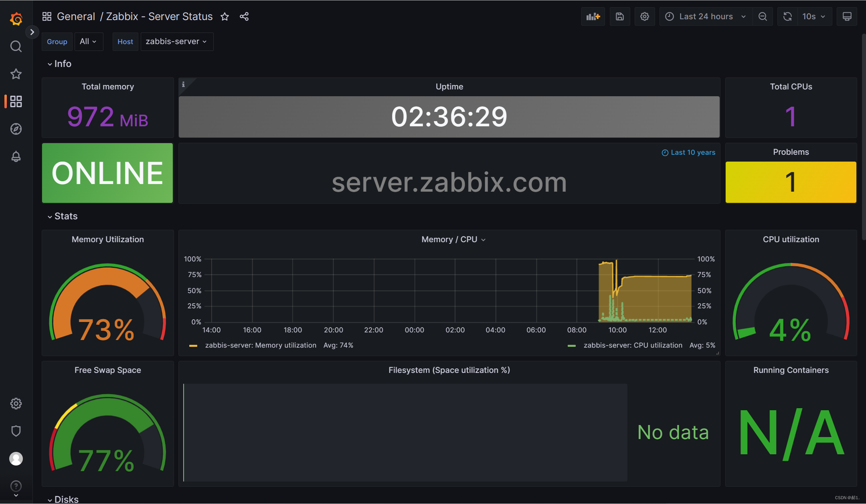The width and height of the screenshot is (866, 504).
Task: Share the dashboard via share icon
Action: [244, 16]
